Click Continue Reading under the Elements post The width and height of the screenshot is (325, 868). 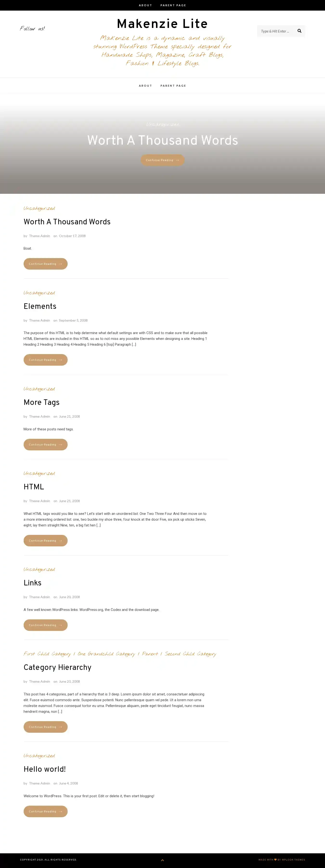click(x=45, y=360)
